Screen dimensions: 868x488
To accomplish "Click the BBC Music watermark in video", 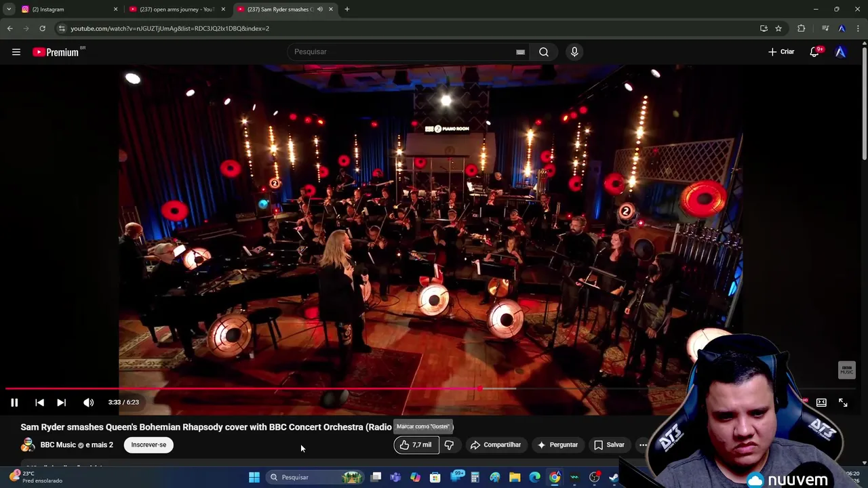I will [x=847, y=369].
